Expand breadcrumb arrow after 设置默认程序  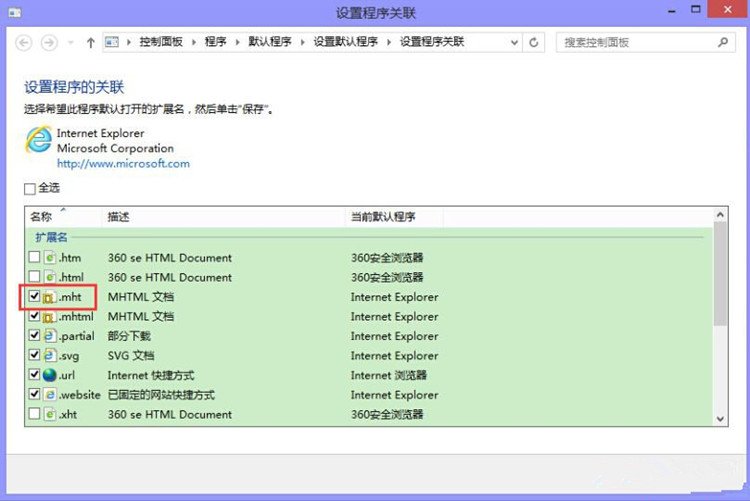[389, 42]
